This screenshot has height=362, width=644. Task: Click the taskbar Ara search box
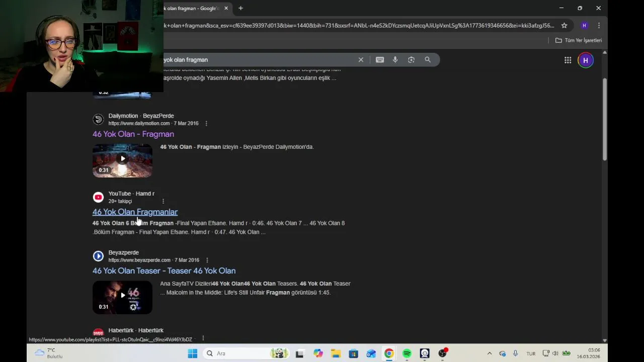coord(247,353)
